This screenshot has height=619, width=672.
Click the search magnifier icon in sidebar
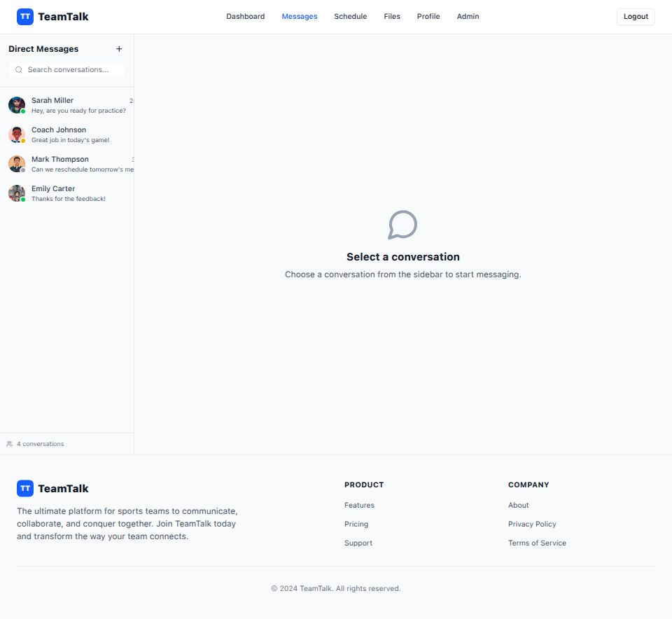[19, 70]
